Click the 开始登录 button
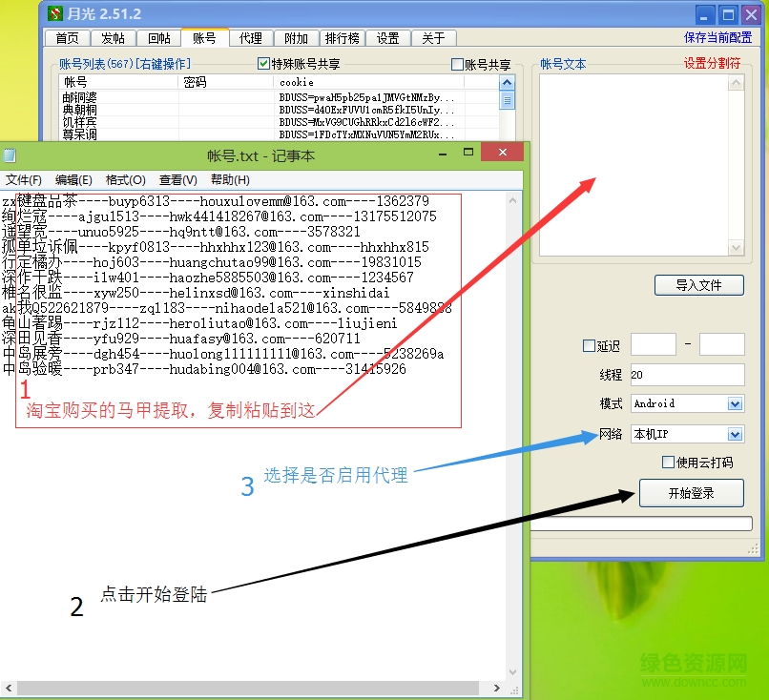 coord(692,493)
